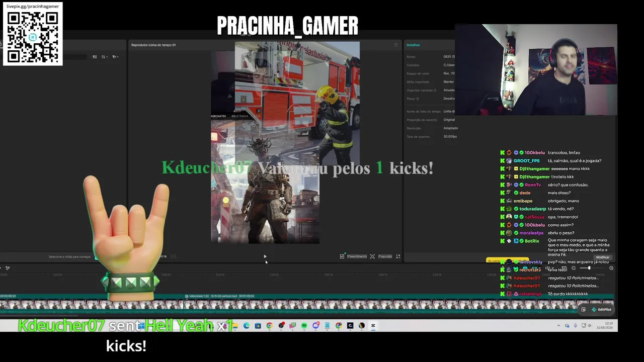Open Microsoft Store from the taskbar
This screenshot has height=362, width=644.
click(x=258, y=326)
